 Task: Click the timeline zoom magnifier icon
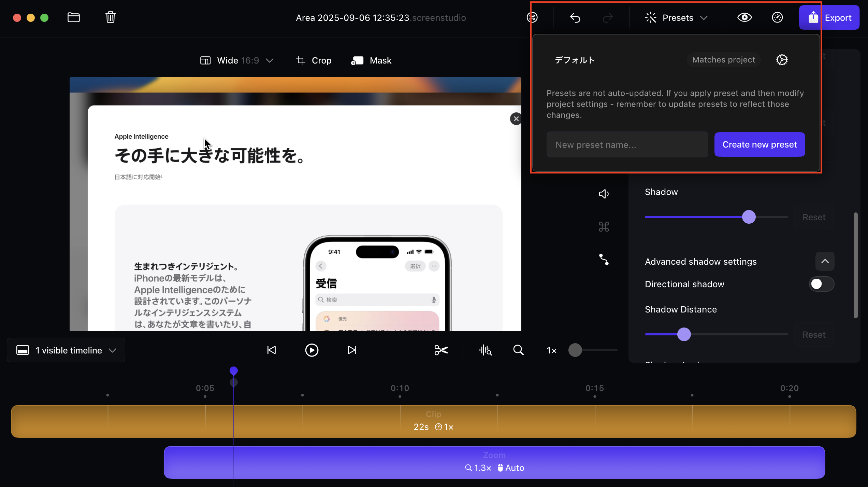pos(518,350)
